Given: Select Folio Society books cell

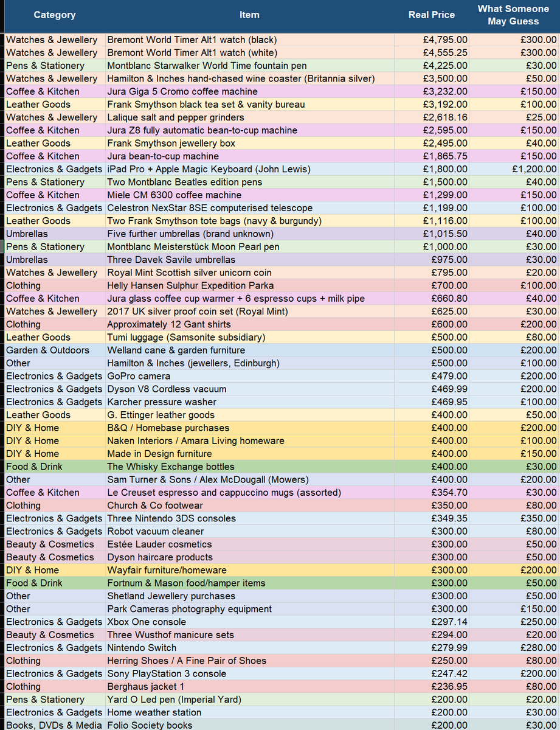Looking at the screenshot, I should point(250,725).
